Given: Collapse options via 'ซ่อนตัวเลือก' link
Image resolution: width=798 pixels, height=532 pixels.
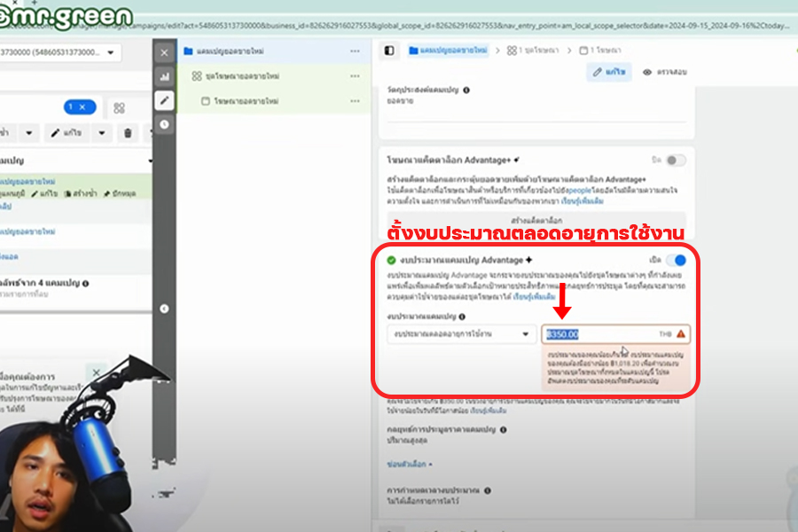Looking at the screenshot, I should (409, 465).
